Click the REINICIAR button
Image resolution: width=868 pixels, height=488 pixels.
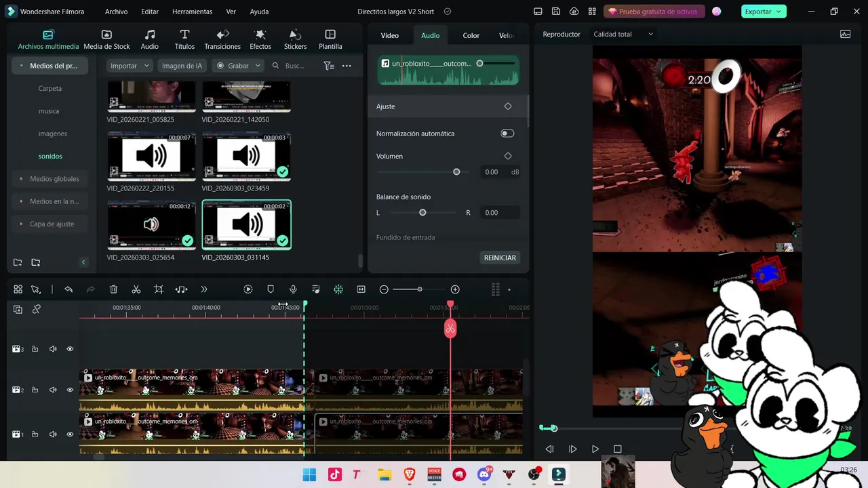point(500,258)
